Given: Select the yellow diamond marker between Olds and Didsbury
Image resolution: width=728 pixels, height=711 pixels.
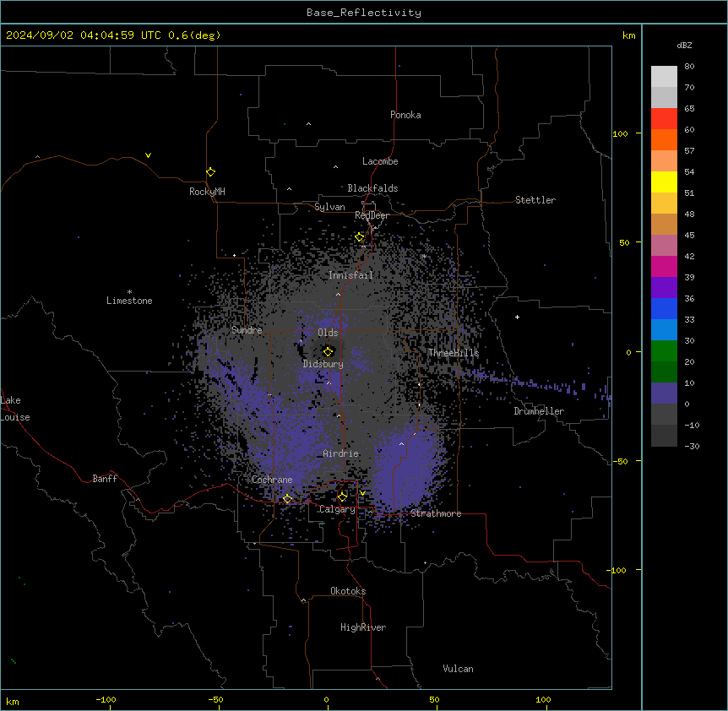Looking at the screenshot, I should tap(328, 351).
